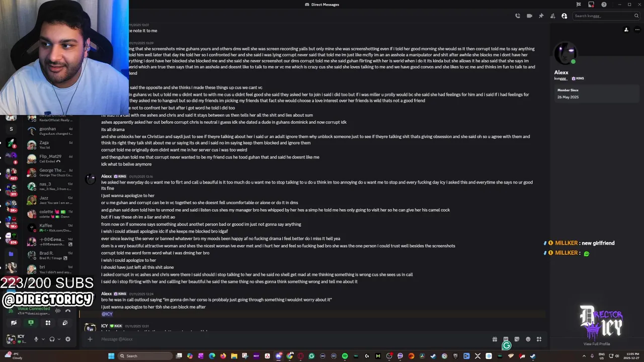Expand headphone output options arrow
644x362 pixels.
click(59, 339)
